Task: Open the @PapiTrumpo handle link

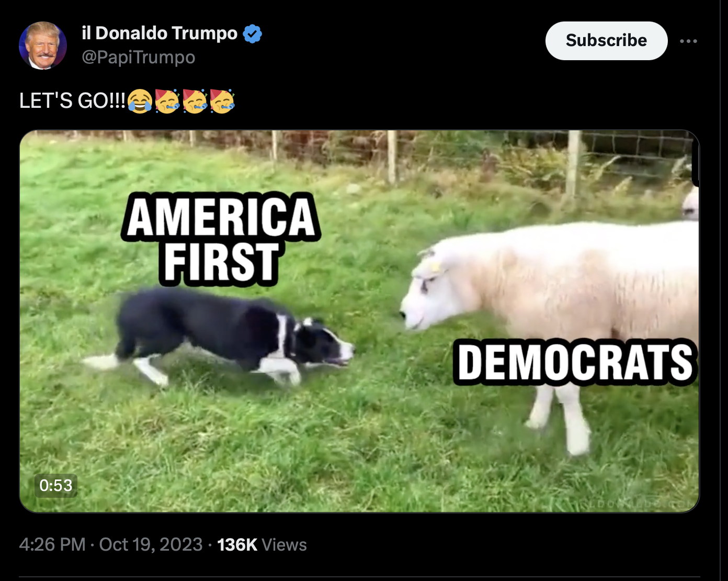Action: (x=139, y=57)
